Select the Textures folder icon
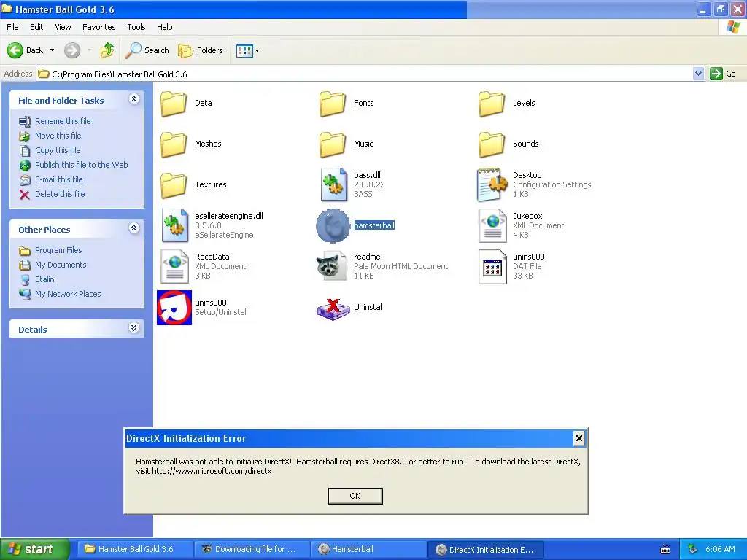This screenshot has height=560, width=747. click(174, 185)
